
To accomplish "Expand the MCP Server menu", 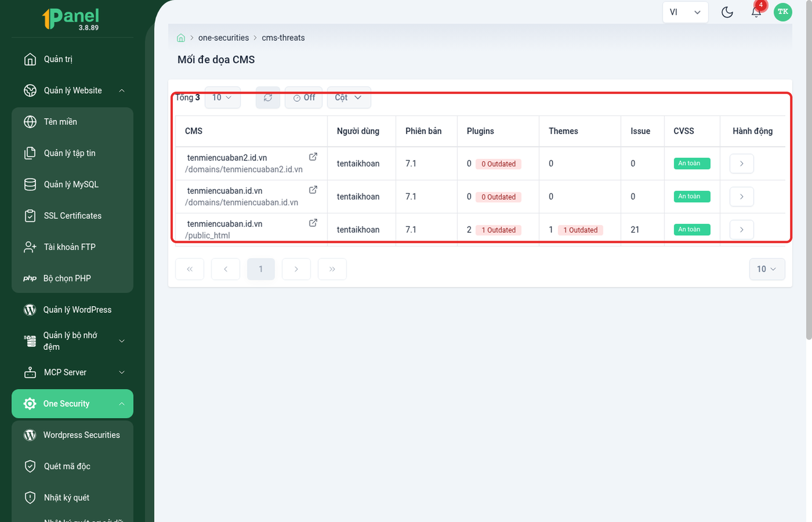I will (x=72, y=372).
